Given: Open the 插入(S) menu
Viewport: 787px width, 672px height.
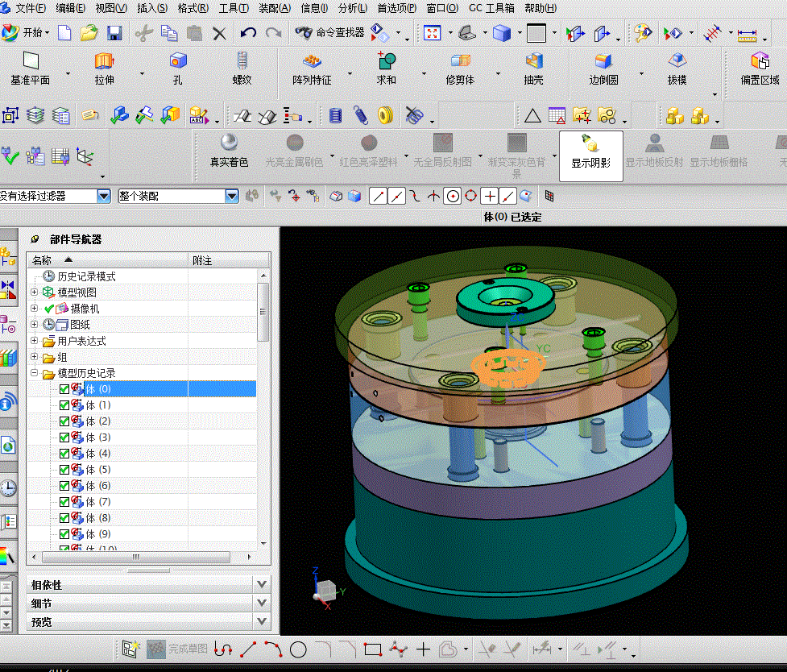Looking at the screenshot, I should [152, 8].
